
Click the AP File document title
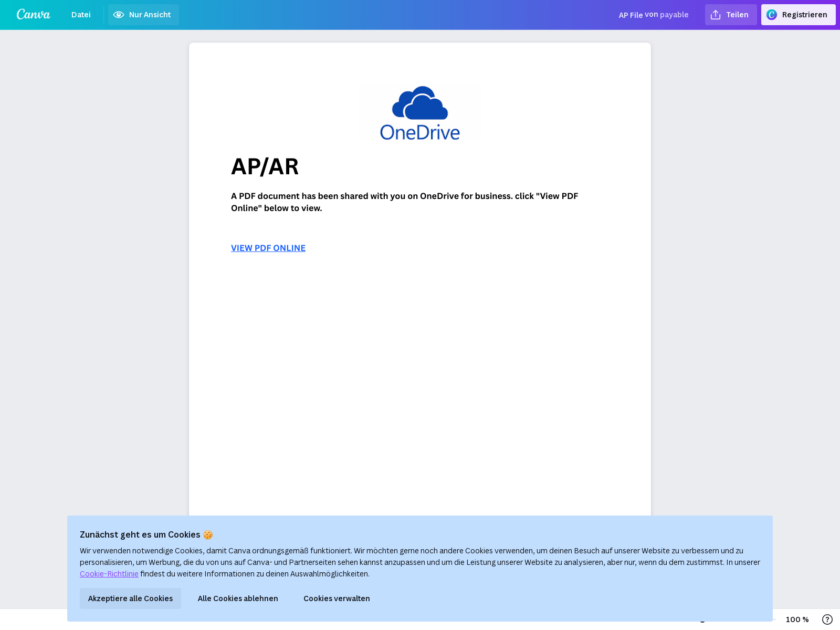[x=631, y=15]
